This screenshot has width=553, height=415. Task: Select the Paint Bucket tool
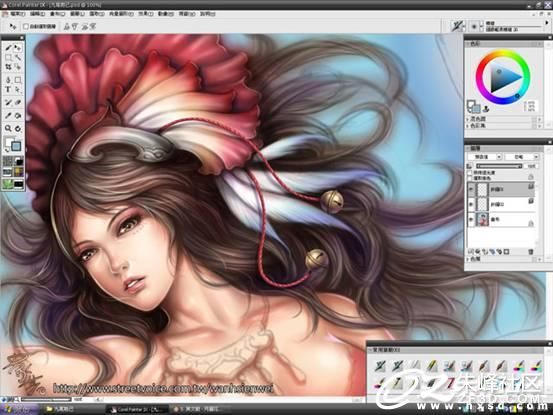click(x=18, y=116)
